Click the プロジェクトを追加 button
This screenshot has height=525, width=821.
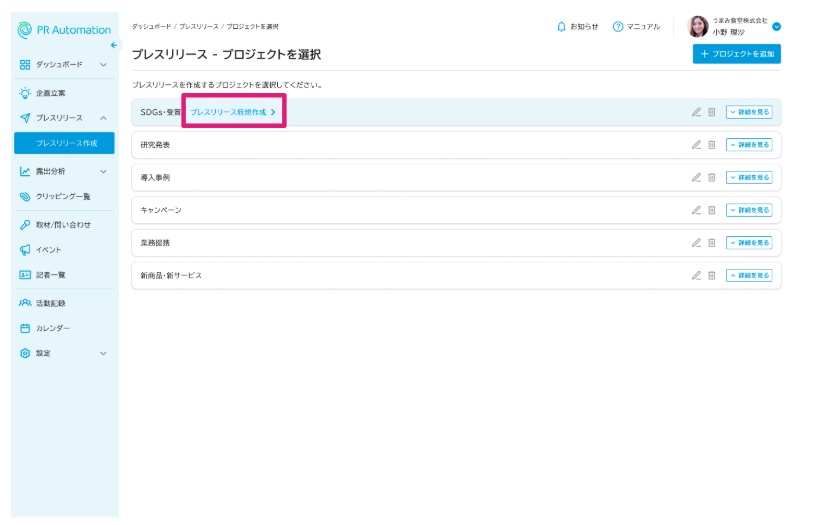pos(736,54)
